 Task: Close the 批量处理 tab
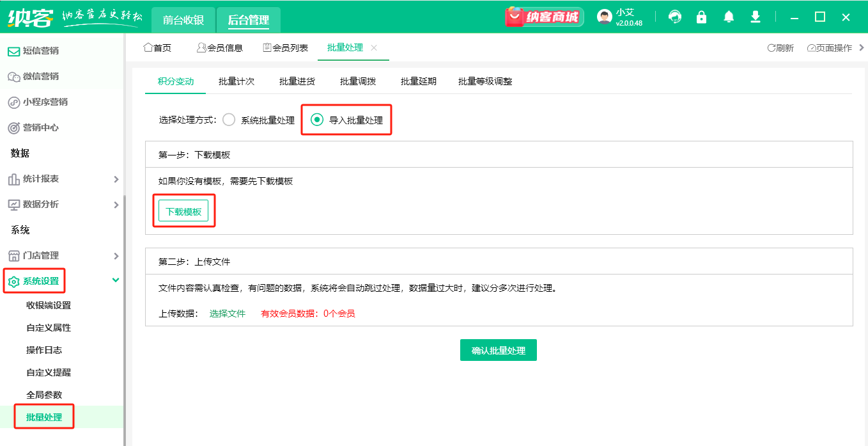pos(375,47)
